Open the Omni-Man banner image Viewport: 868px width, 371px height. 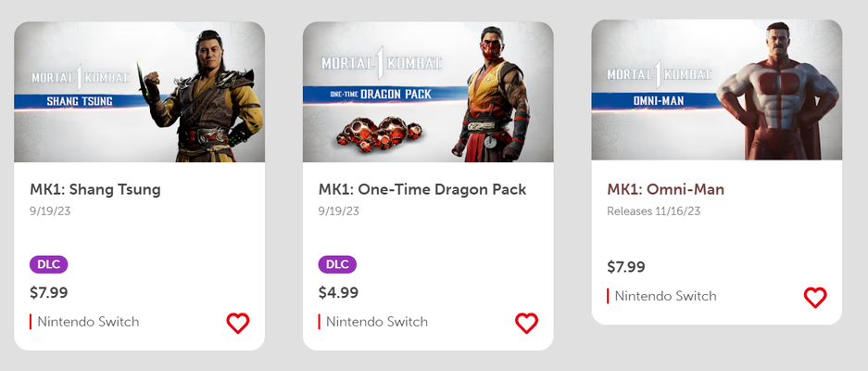click(x=716, y=91)
